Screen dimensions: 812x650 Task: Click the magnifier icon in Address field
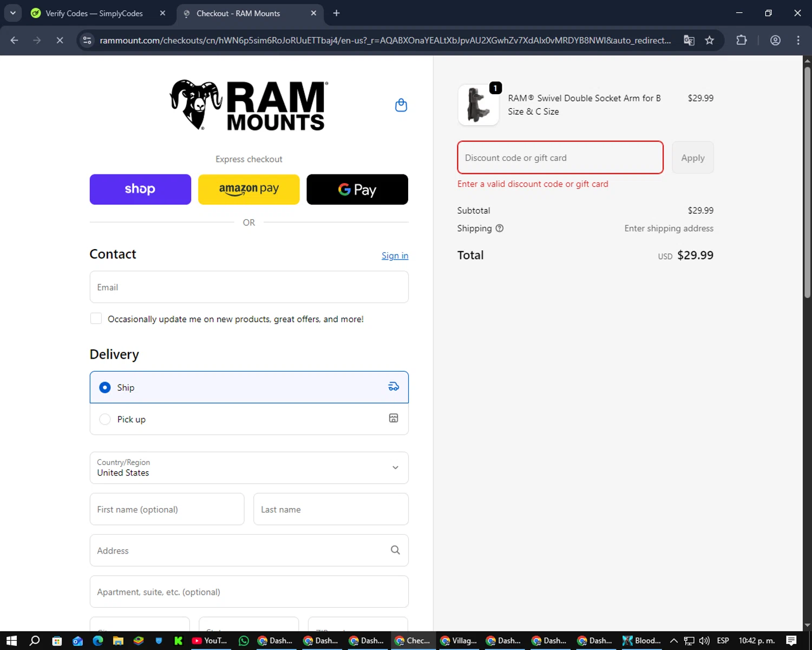tap(395, 550)
